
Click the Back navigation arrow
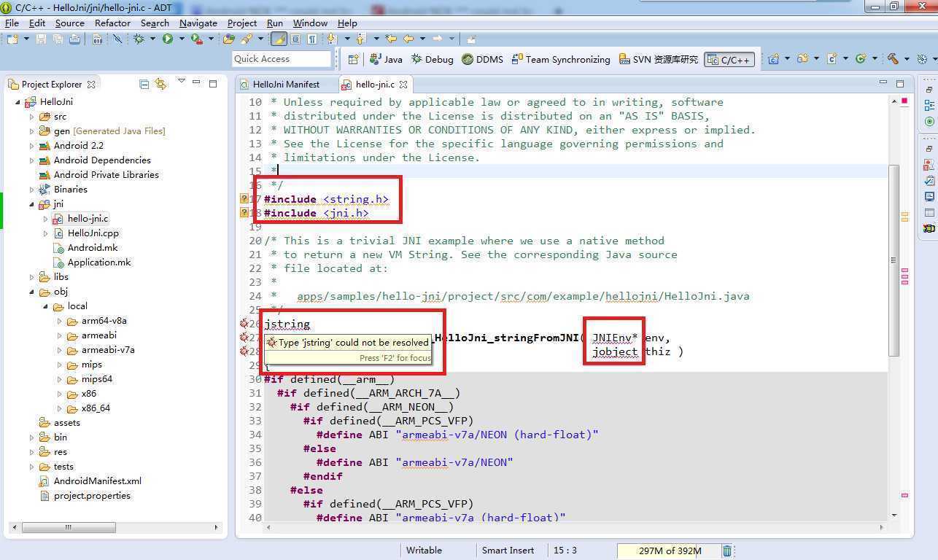point(408,39)
